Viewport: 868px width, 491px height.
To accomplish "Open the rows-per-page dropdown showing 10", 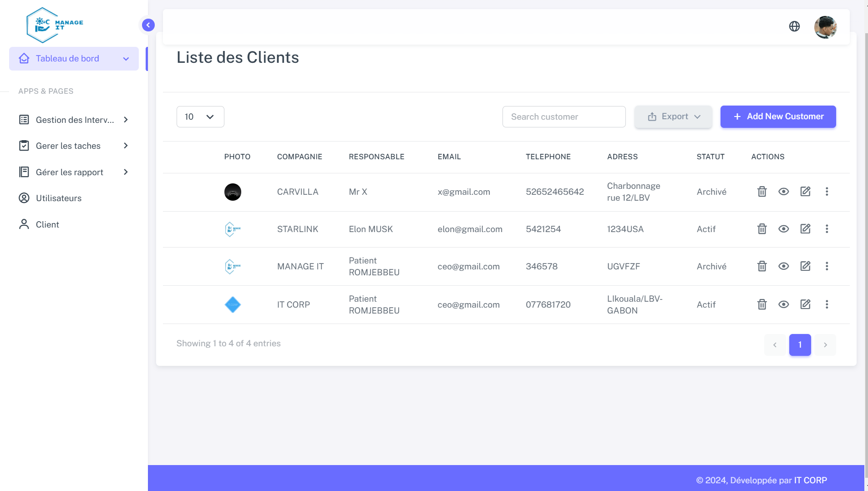I will [200, 117].
